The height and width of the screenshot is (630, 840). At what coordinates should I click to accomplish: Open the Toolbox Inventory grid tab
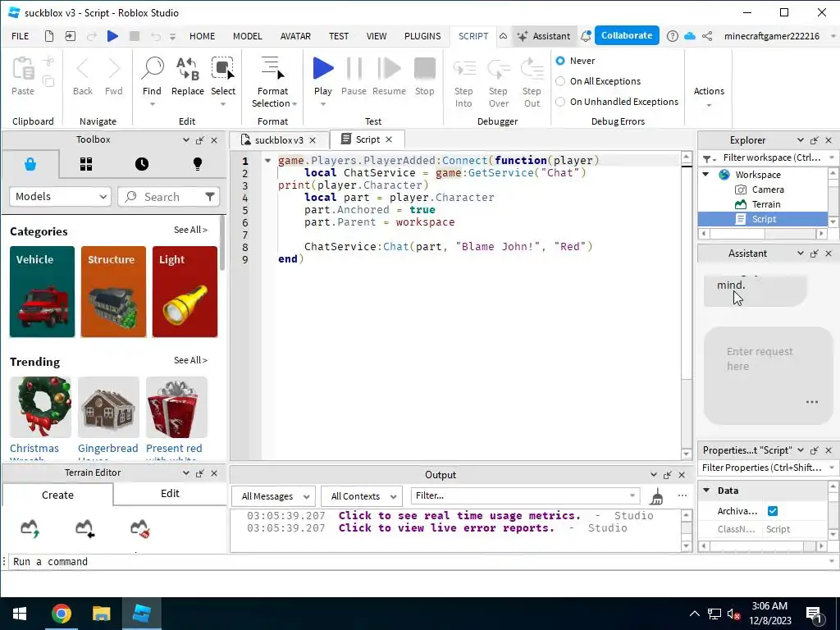point(86,164)
